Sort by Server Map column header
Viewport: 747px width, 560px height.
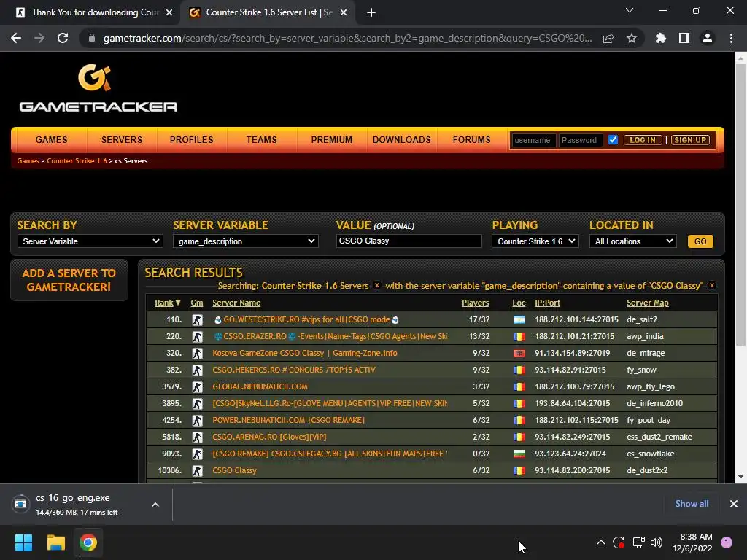coord(648,303)
